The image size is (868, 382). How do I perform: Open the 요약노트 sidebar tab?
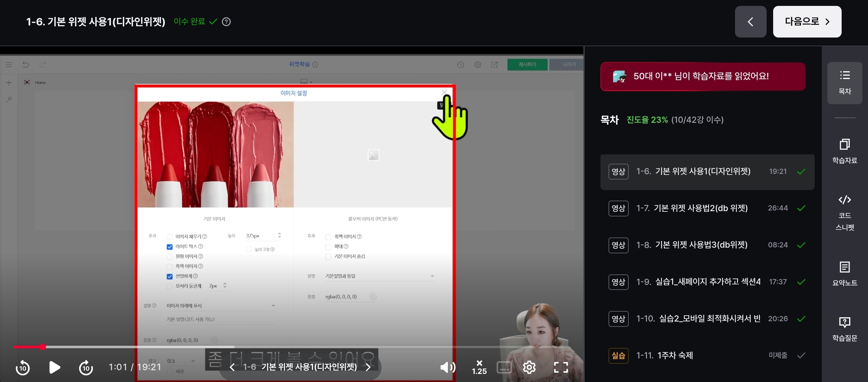844,274
